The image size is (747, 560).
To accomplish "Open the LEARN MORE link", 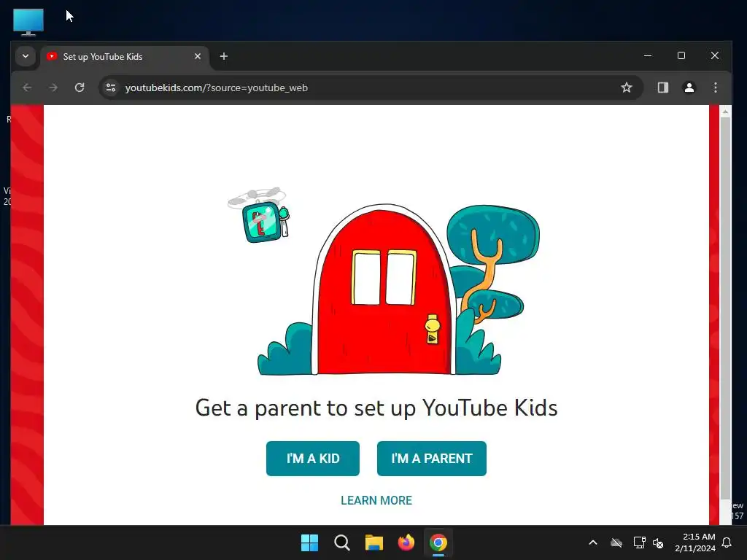I will (x=376, y=500).
